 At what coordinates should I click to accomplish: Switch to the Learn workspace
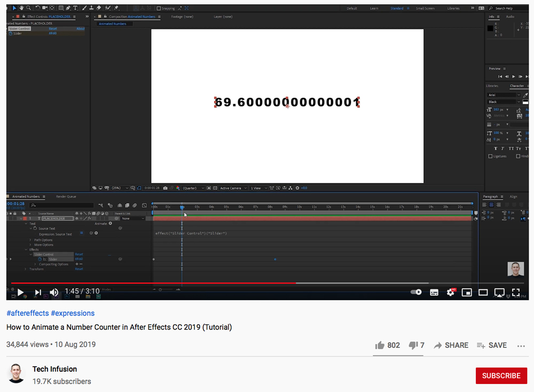click(x=374, y=8)
